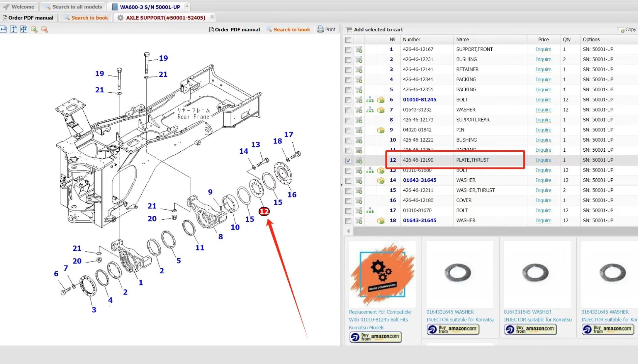
Task: Open package icon for WASHER row number 18
Action: pyautogui.click(x=381, y=220)
